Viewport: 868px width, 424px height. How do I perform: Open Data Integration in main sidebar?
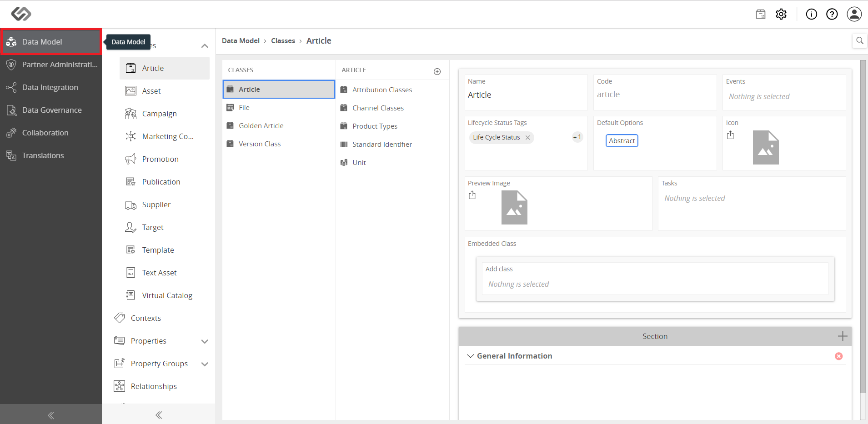pos(51,87)
